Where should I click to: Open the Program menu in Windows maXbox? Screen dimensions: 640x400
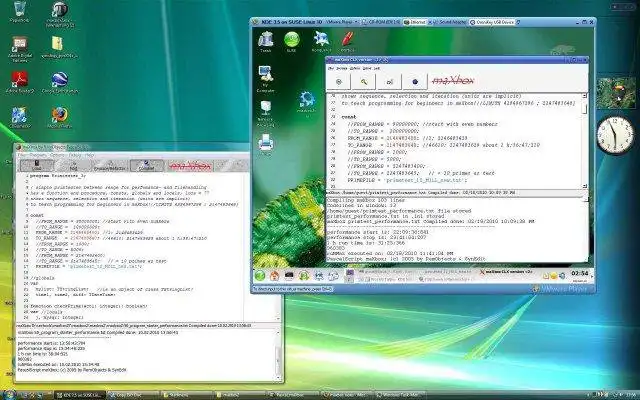point(38,156)
